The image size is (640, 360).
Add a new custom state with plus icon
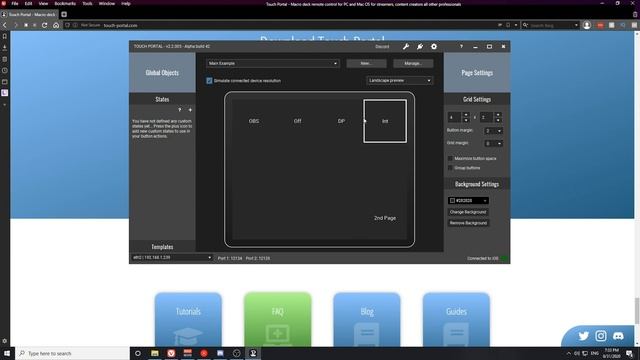pos(190,110)
